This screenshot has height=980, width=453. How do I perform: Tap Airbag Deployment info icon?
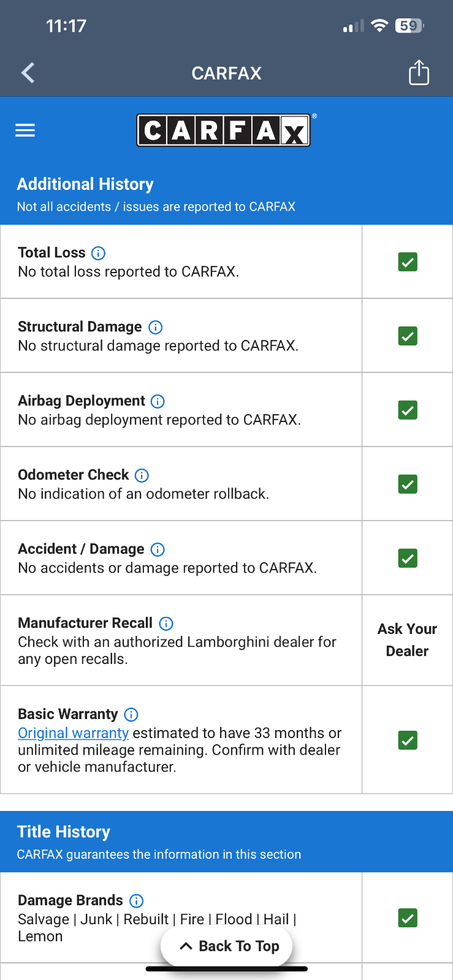(158, 401)
